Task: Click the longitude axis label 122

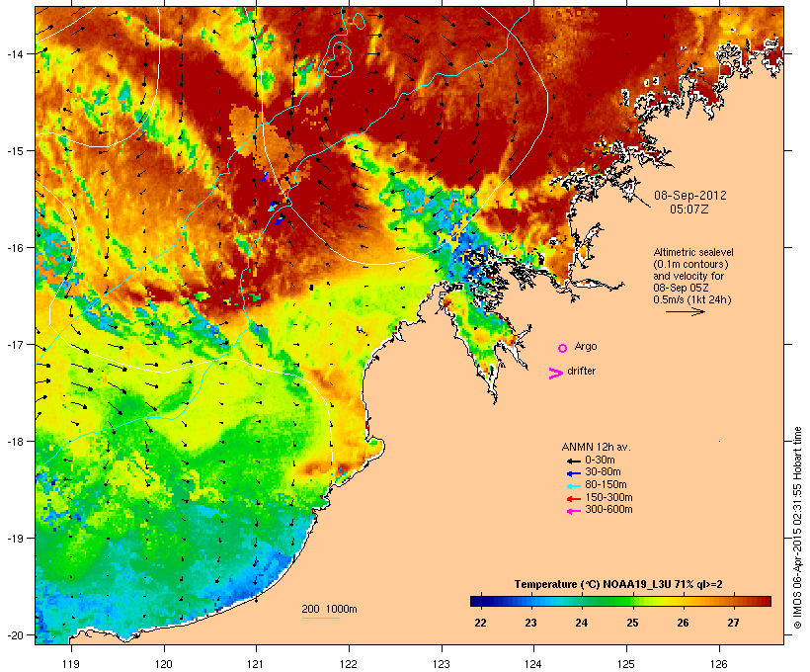Action: pyautogui.click(x=349, y=664)
